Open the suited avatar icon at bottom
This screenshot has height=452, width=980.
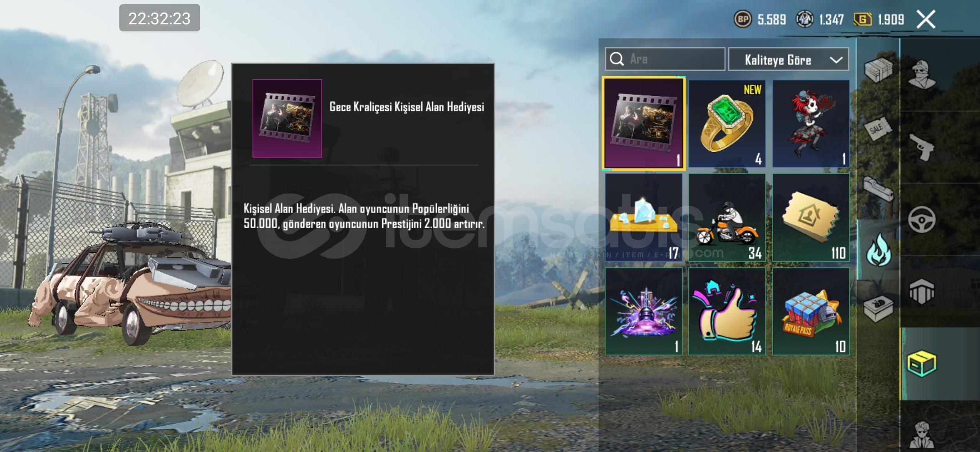click(922, 436)
